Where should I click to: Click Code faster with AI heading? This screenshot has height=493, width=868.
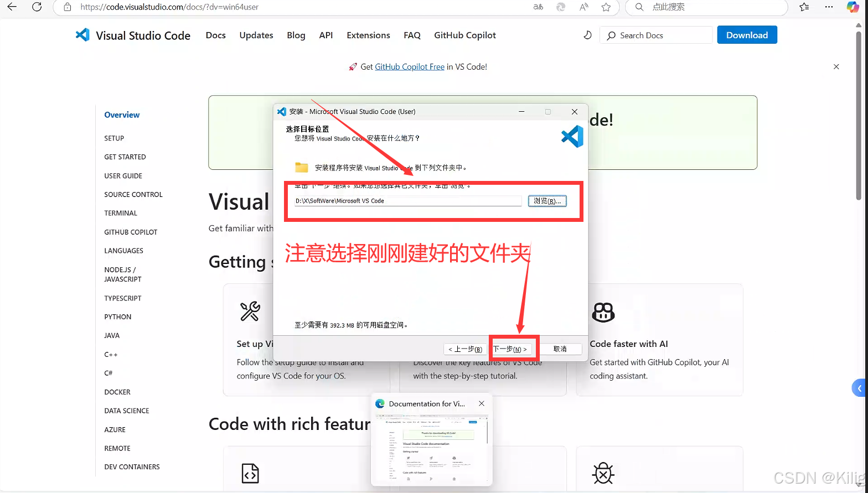pos(629,344)
